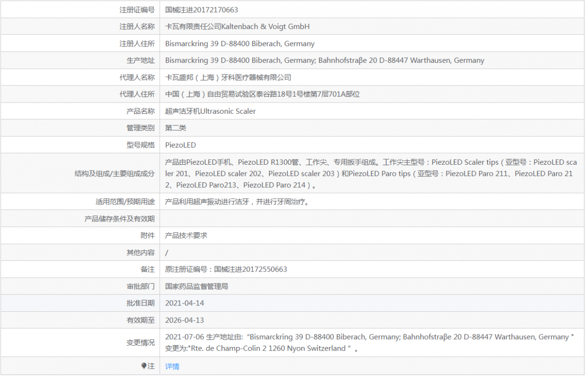Click the 备注 label
The height and width of the screenshot is (377, 588).
(147, 269)
